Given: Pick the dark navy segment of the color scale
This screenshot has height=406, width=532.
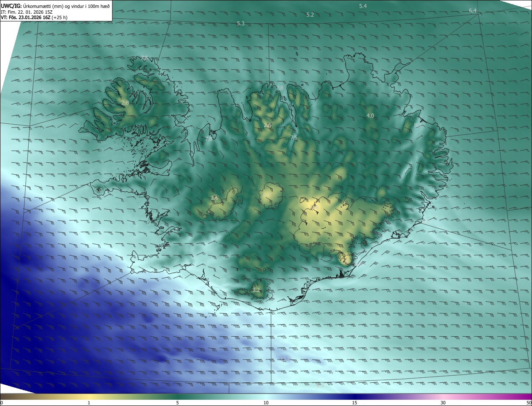Looking at the screenshot, I should 355,396.
